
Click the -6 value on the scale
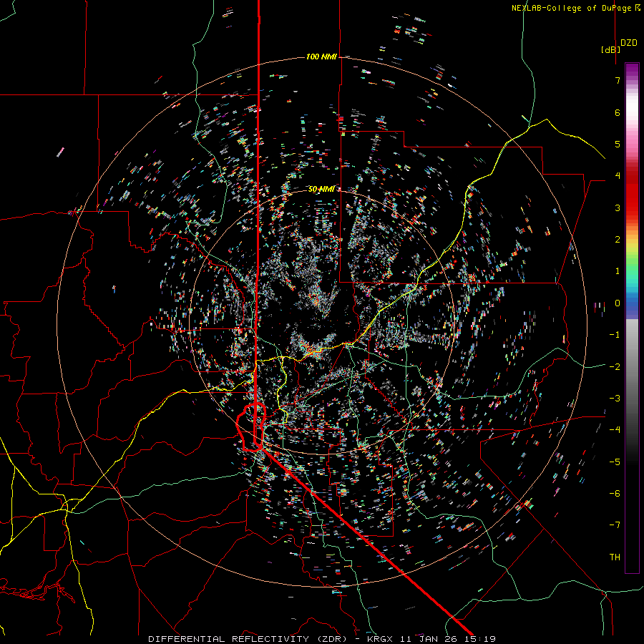615,494
